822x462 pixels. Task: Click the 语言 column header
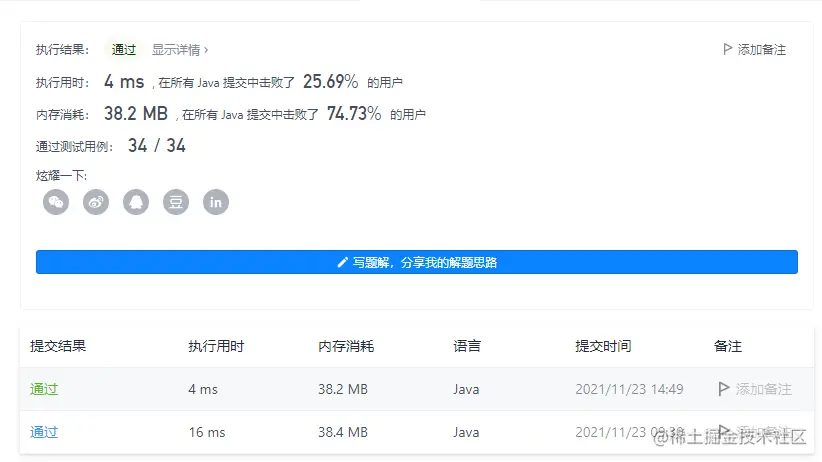(x=467, y=346)
